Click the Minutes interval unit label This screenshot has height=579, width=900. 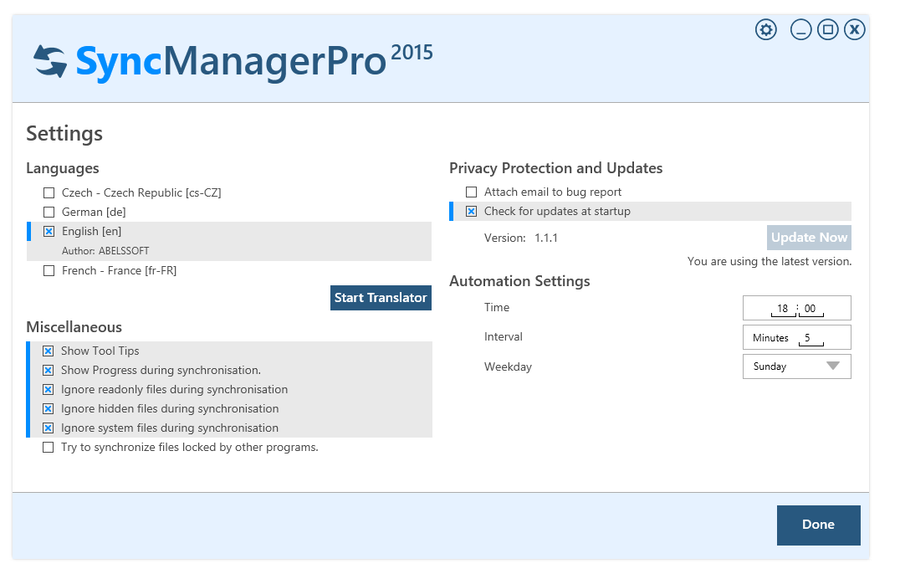[x=770, y=338]
